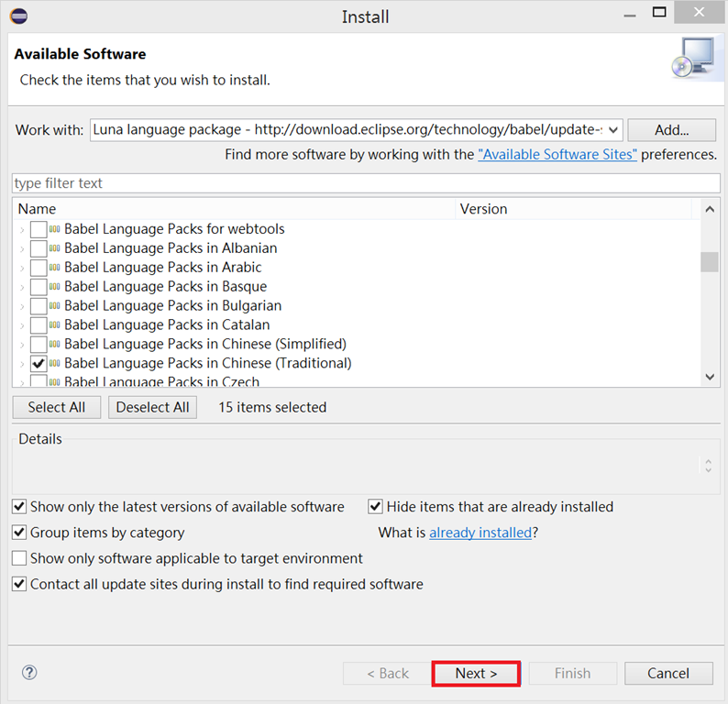Click category icon beside Babel Packs in Arabic

(x=55, y=268)
